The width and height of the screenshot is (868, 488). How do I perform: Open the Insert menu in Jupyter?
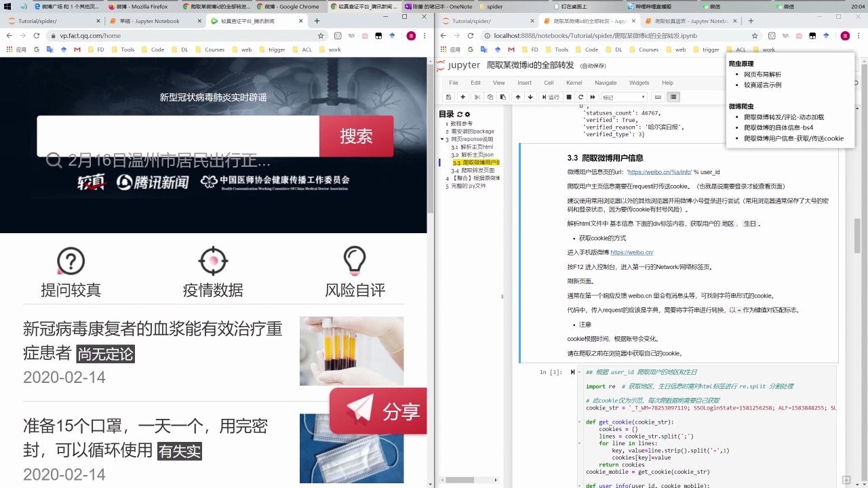[524, 83]
